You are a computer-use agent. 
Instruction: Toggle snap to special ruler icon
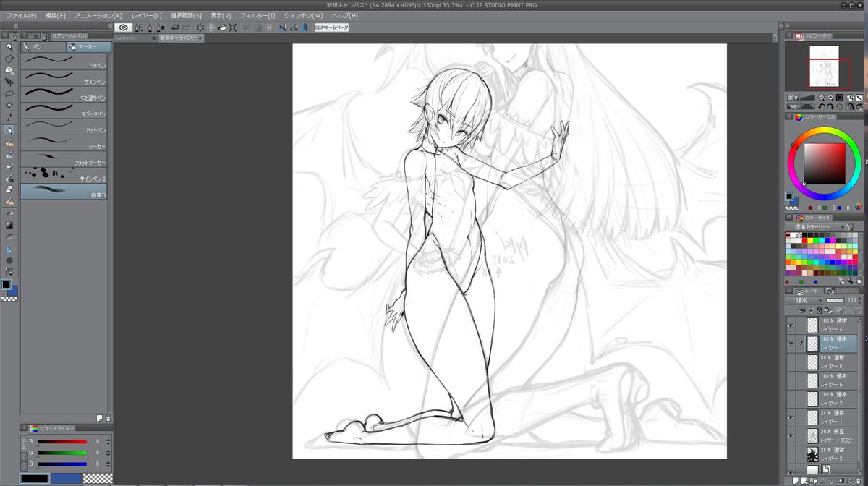[x=294, y=27]
